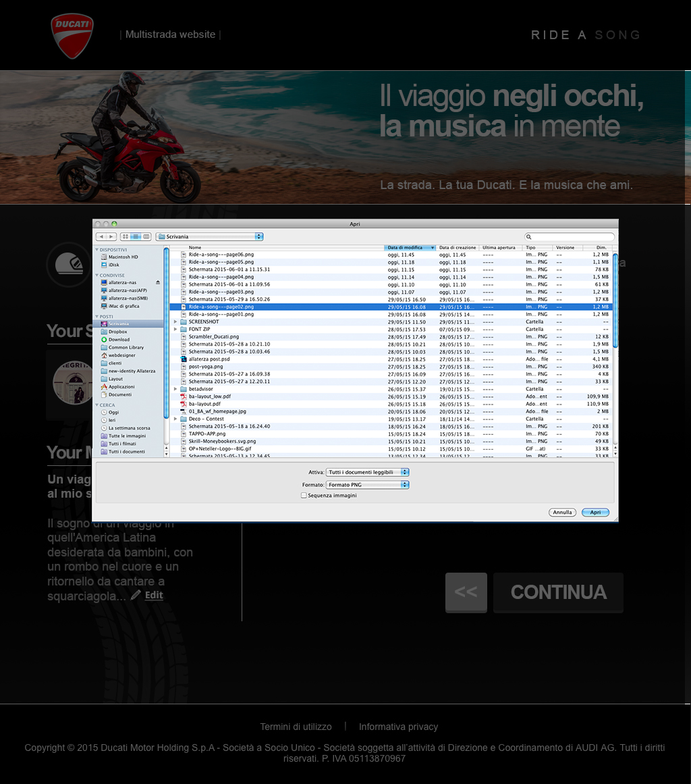
Task: Expand the betadvisor folder
Action: point(175,389)
